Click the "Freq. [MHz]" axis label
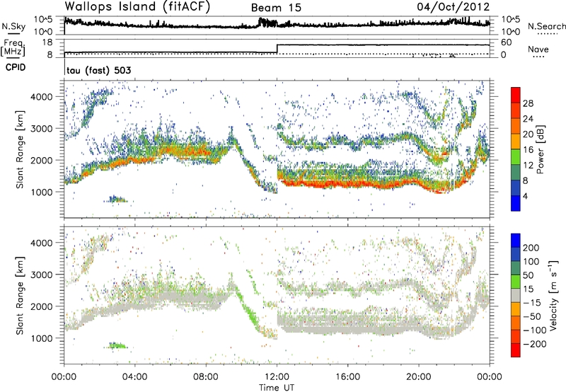 tap(13, 48)
